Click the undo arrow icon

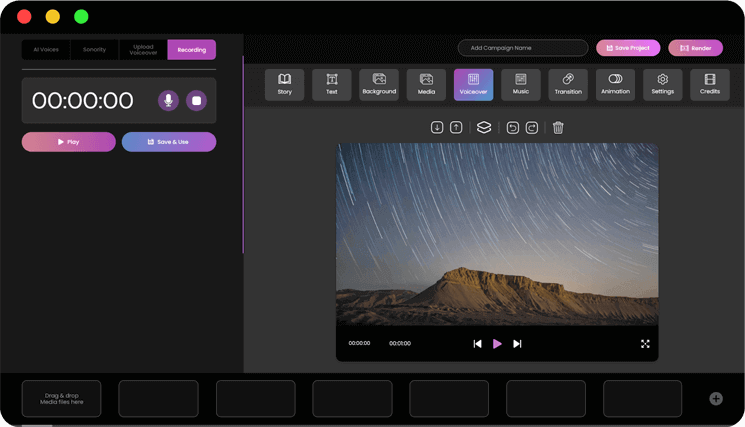[x=513, y=127]
